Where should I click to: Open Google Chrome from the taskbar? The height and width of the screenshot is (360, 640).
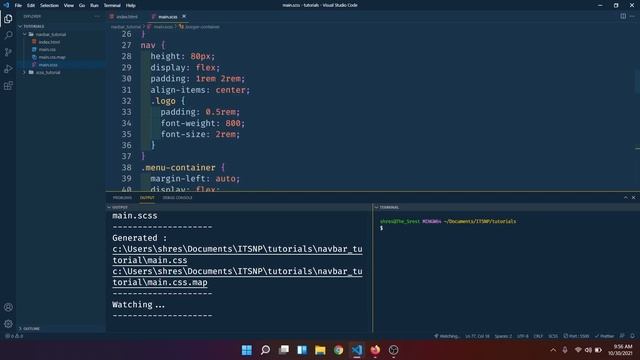(338, 350)
